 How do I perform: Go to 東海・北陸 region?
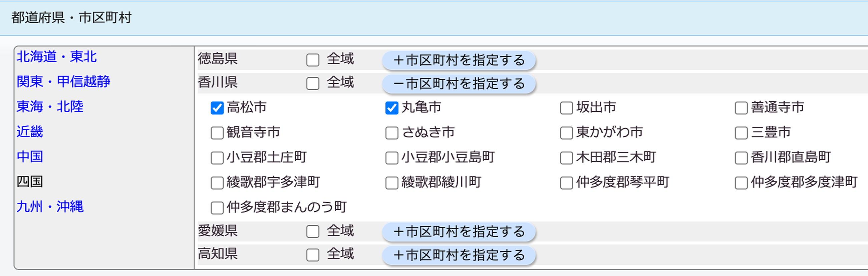point(50,106)
